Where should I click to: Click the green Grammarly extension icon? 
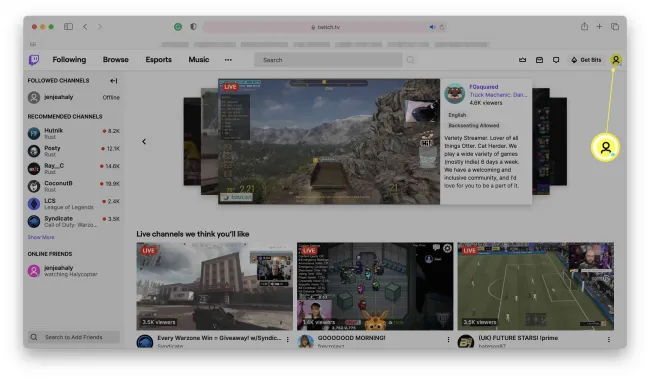click(x=178, y=27)
